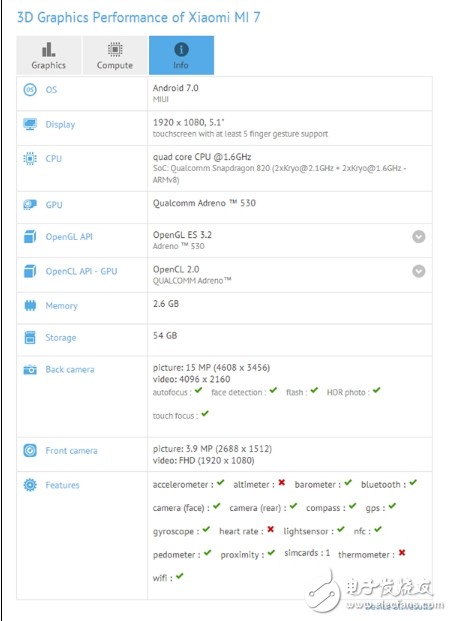Click the Front camera lens icon
Screen dimensions: 452x621
(x=30, y=450)
